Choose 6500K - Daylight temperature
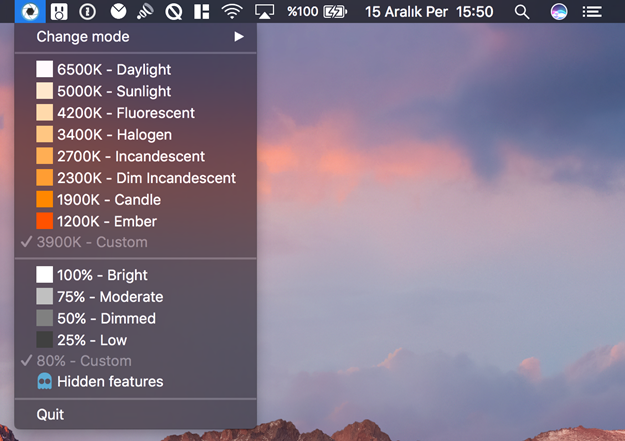 pos(113,70)
